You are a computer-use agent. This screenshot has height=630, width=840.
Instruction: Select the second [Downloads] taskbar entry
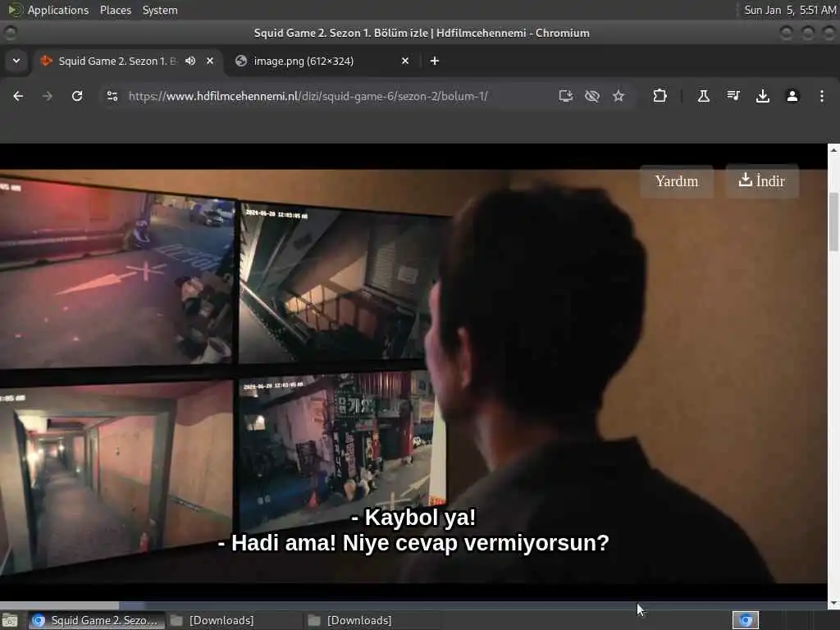372,620
